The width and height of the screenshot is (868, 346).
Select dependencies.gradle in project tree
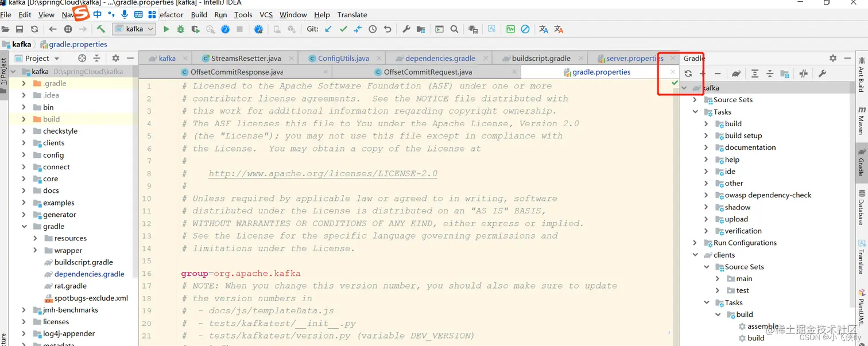tap(89, 274)
